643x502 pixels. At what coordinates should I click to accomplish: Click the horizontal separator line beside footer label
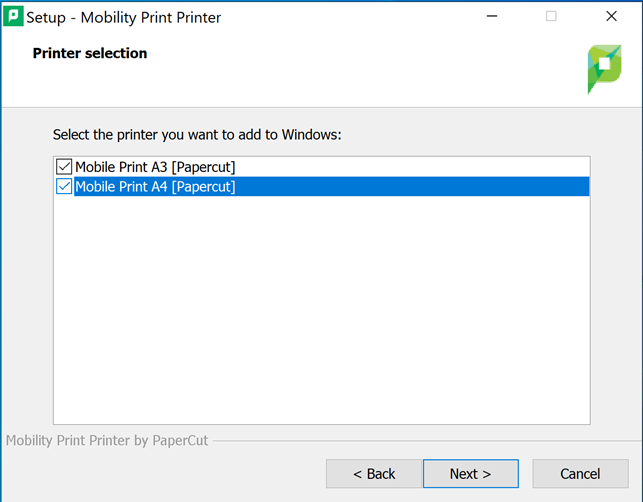click(426, 441)
